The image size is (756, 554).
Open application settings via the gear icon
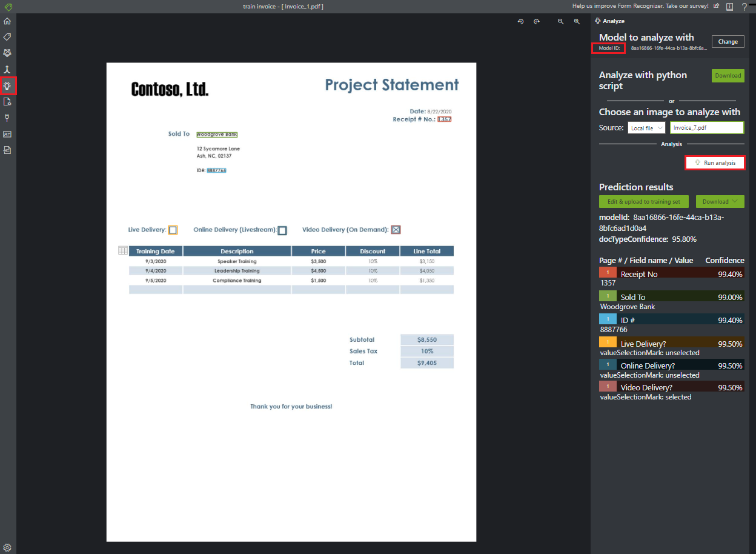click(7, 547)
